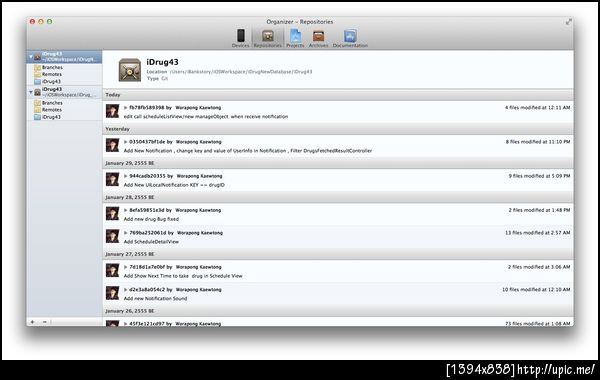Viewport: 600px width, 380px height.
Task: Click the Today section header
Action: pos(338,95)
